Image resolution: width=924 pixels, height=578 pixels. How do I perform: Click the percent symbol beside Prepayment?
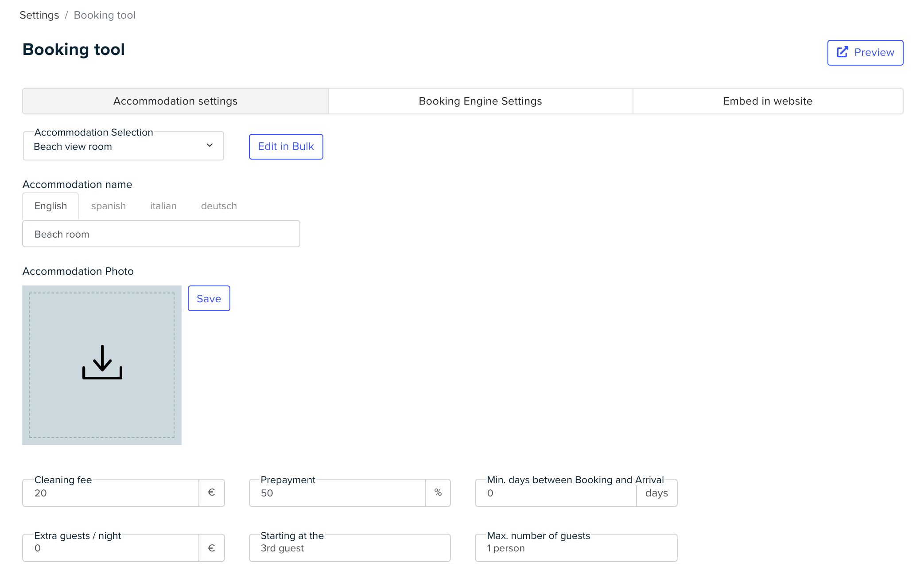point(438,492)
